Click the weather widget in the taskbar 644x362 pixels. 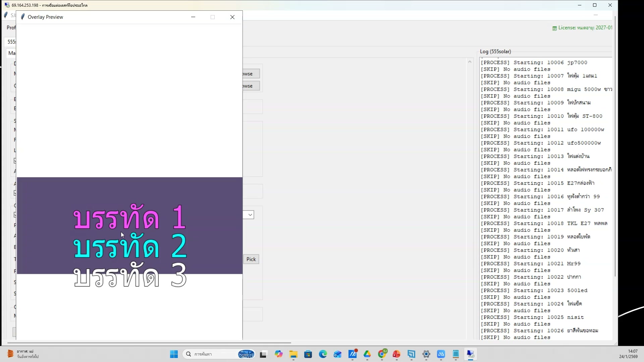[x=20, y=354]
